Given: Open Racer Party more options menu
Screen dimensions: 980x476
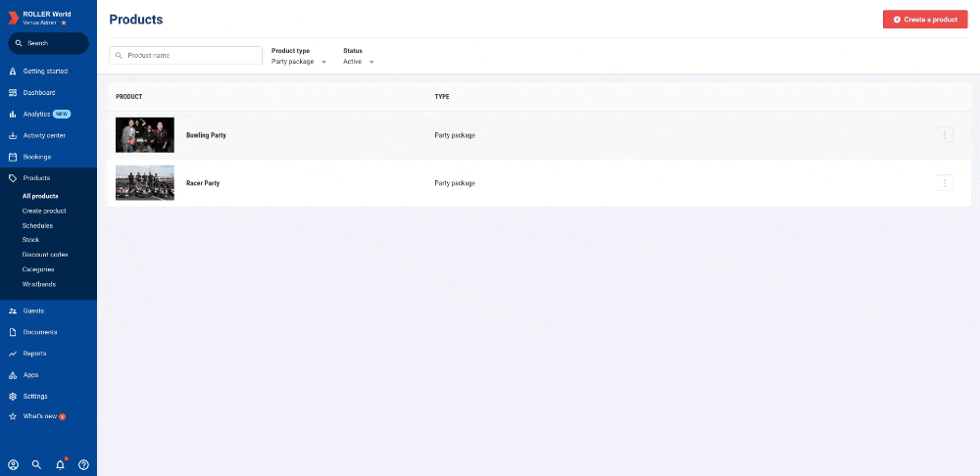Looking at the screenshot, I should pyautogui.click(x=945, y=183).
